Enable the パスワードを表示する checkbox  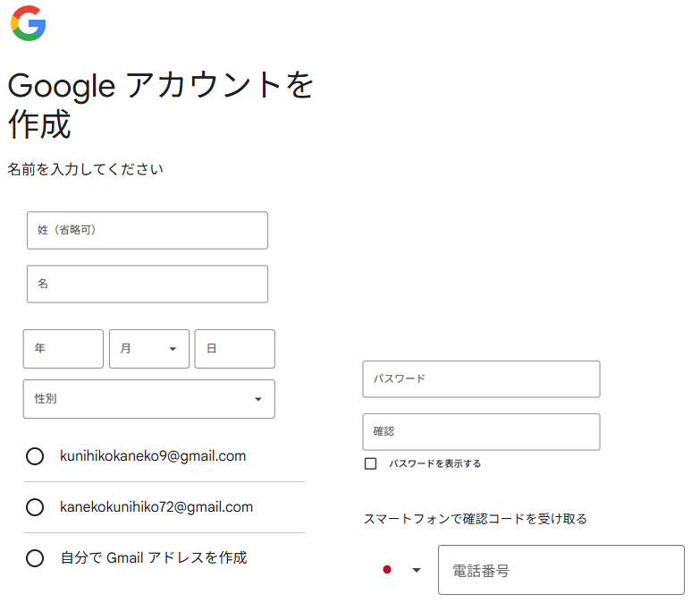pos(371,463)
